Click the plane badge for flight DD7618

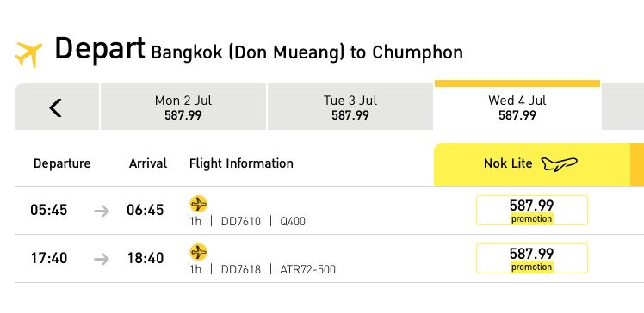tap(198, 252)
